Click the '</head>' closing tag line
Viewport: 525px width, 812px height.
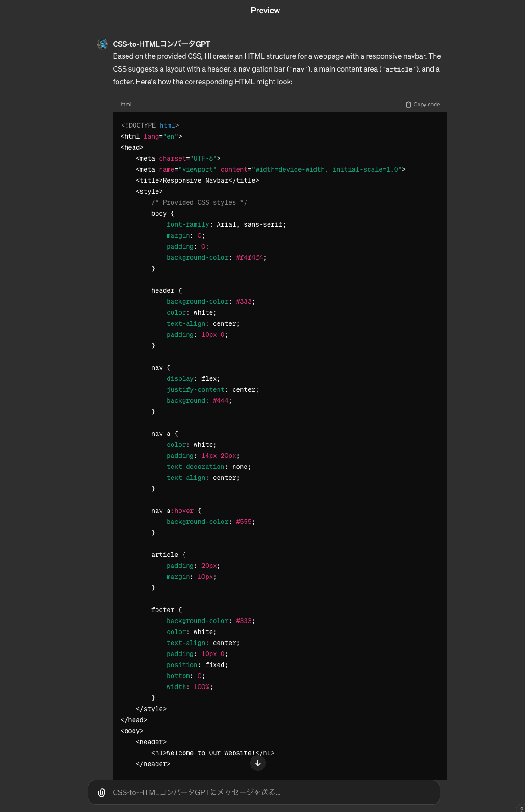click(x=134, y=720)
